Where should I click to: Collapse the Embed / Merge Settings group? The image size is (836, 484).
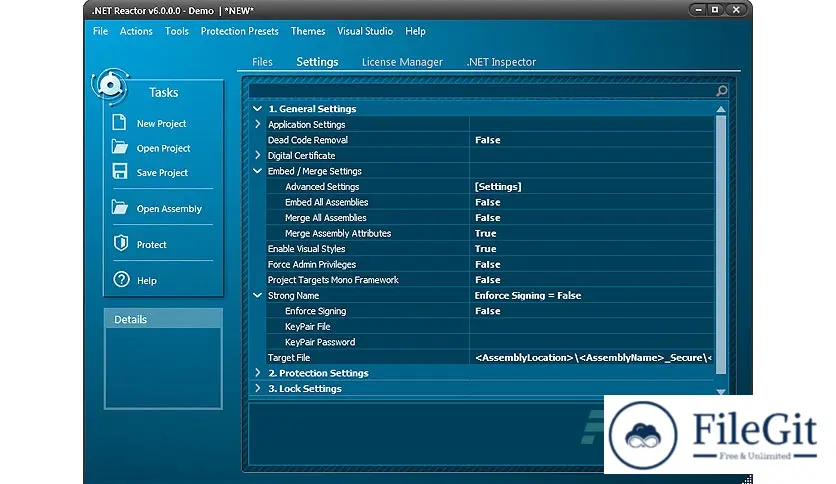coord(258,171)
